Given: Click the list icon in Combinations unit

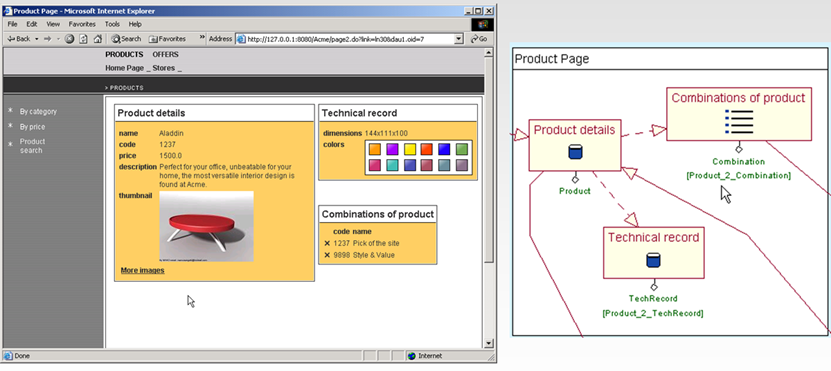Looking at the screenshot, I should tap(739, 121).
